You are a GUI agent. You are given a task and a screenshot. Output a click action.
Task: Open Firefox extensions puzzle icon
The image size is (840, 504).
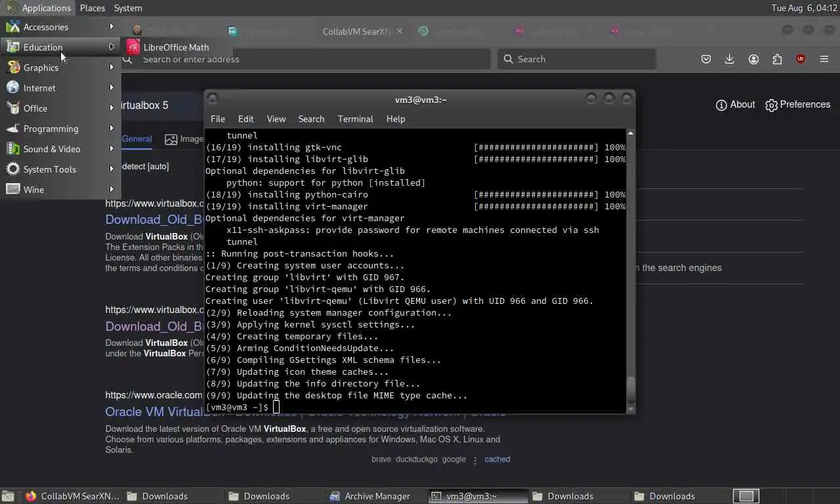point(777,59)
